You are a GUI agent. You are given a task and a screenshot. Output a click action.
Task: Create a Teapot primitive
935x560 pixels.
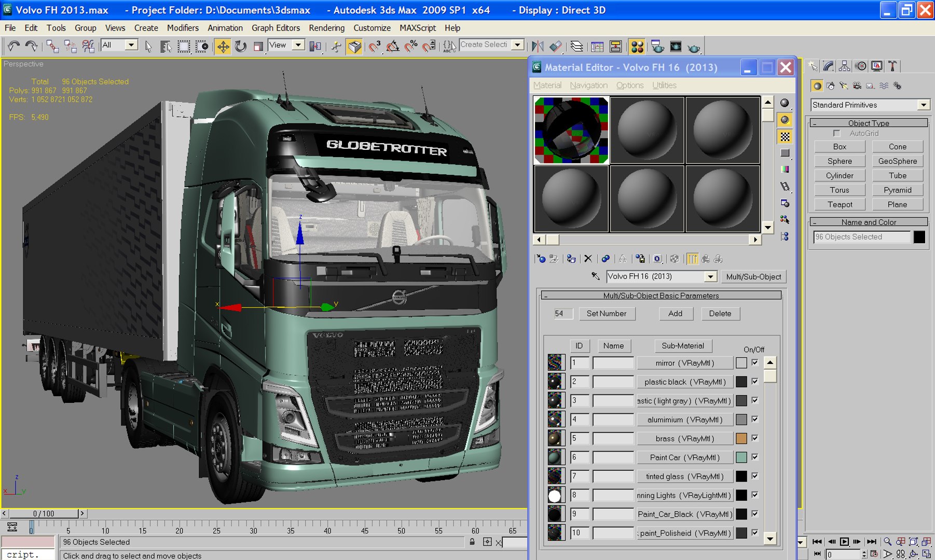coord(840,204)
